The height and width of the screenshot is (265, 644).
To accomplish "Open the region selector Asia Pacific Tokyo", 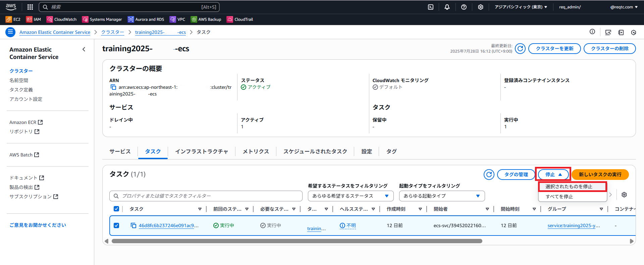I will click(x=521, y=7).
